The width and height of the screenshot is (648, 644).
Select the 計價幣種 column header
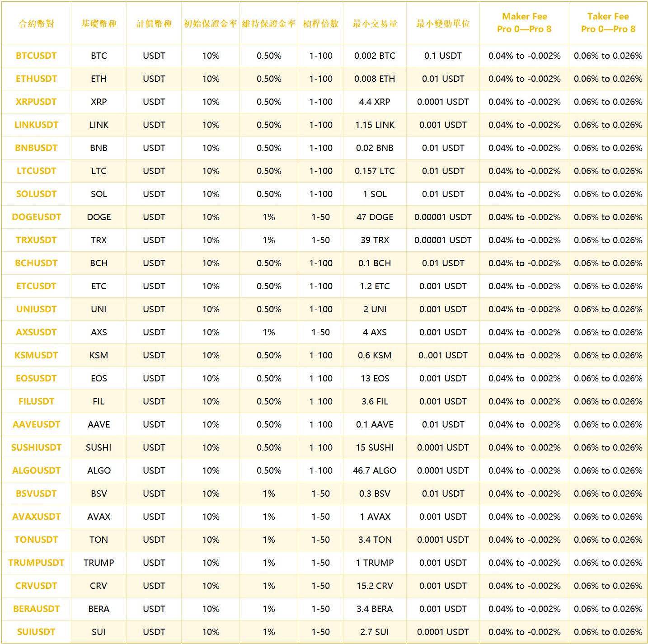coord(154,24)
